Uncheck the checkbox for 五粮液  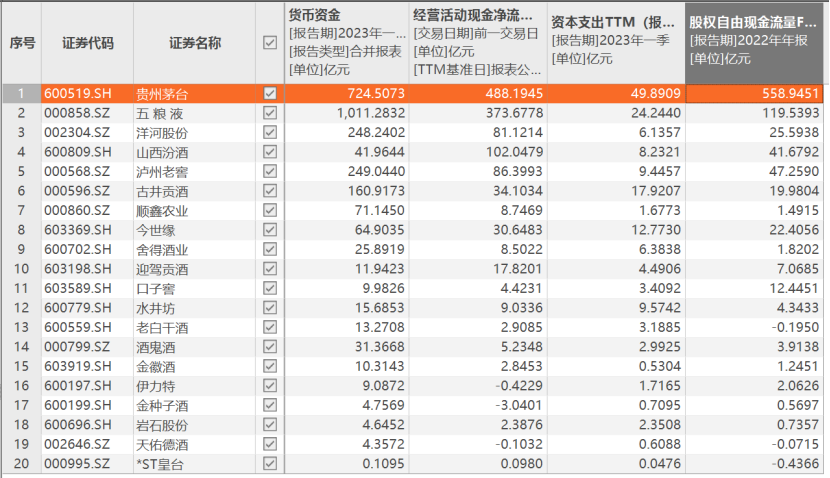click(269, 113)
